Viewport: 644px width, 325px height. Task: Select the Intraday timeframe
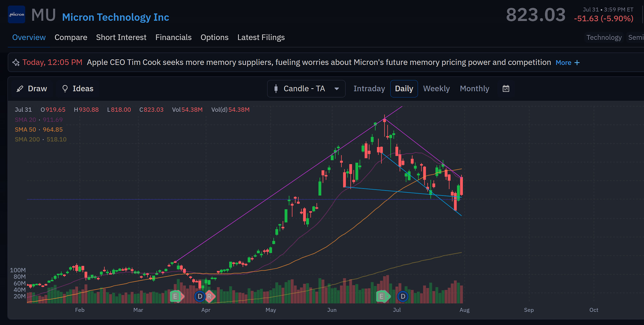[x=369, y=89]
